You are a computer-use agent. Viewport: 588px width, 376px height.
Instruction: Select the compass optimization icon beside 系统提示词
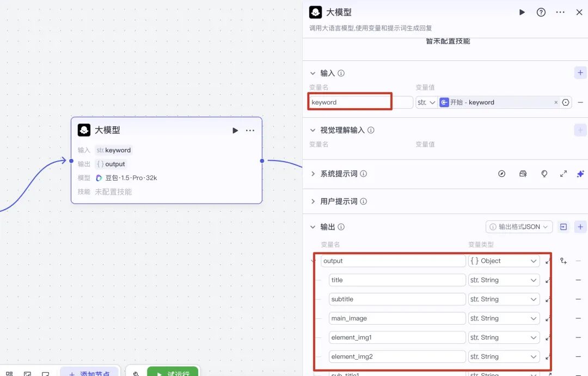click(502, 174)
